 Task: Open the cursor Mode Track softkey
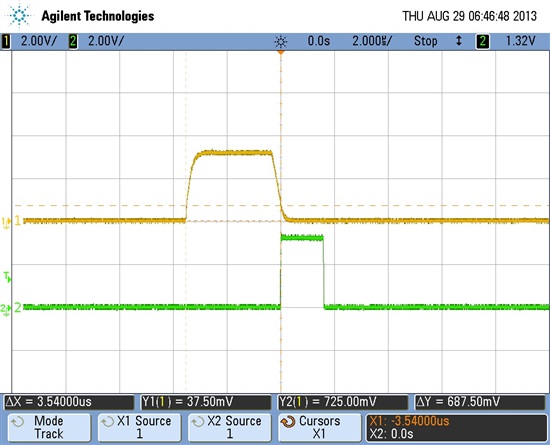[x=49, y=427]
